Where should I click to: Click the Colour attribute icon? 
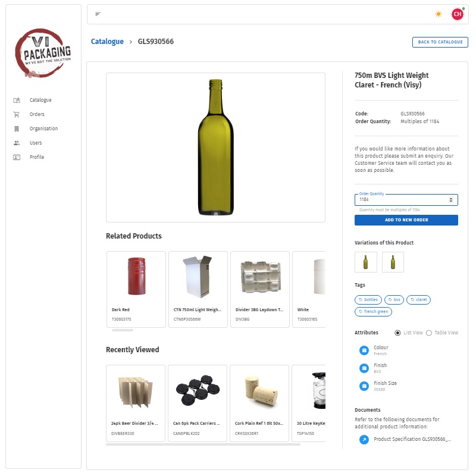point(364,350)
